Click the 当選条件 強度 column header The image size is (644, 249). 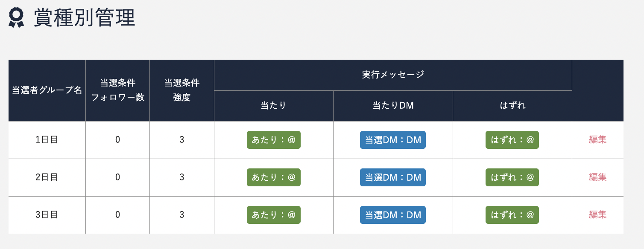pos(182,90)
